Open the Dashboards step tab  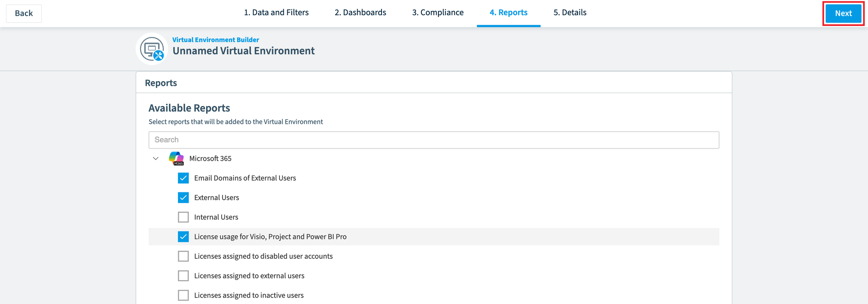pyautogui.click(x=360, y=13)
